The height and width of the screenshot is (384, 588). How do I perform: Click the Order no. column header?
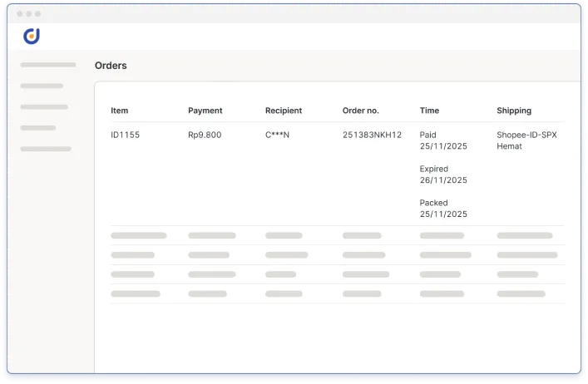360,111
